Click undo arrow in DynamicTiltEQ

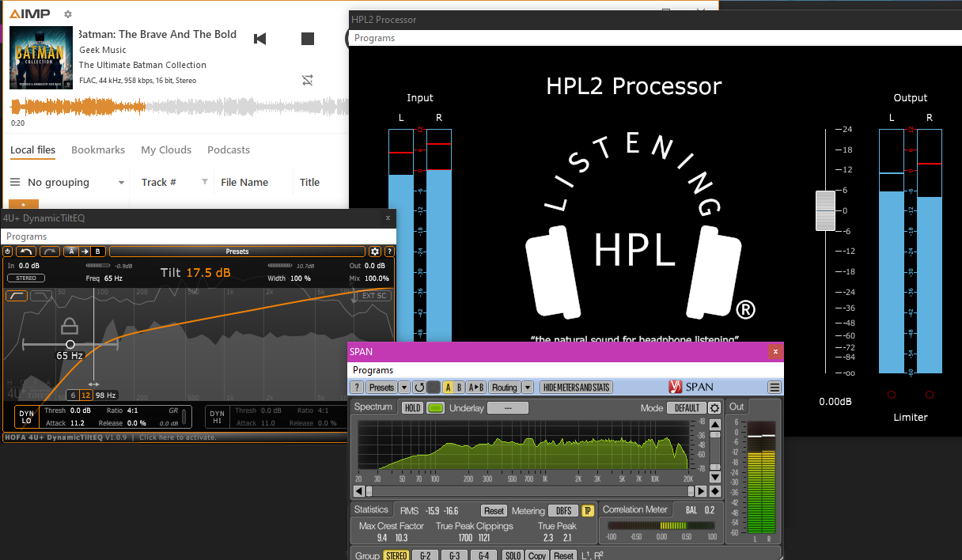click(x=26, y=252)
